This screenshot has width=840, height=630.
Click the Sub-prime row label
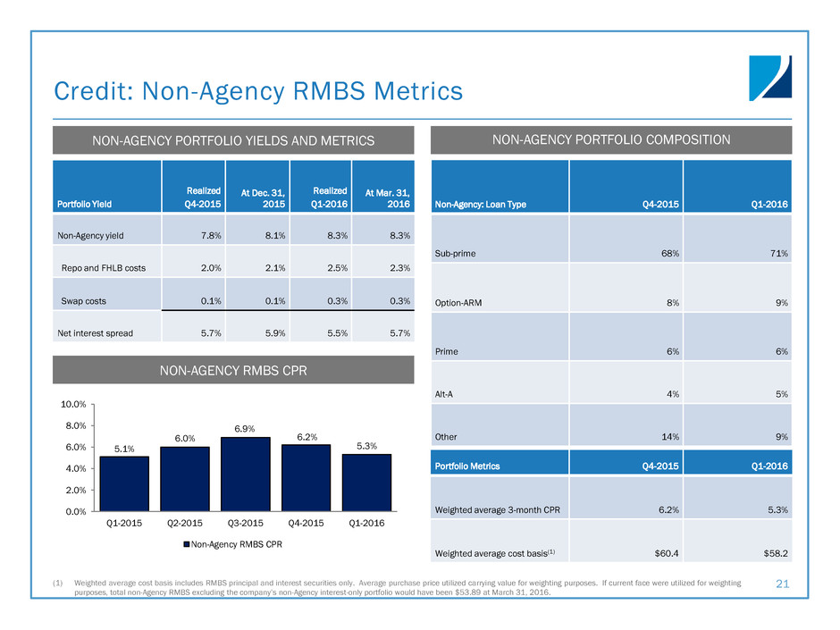[456, 254]
